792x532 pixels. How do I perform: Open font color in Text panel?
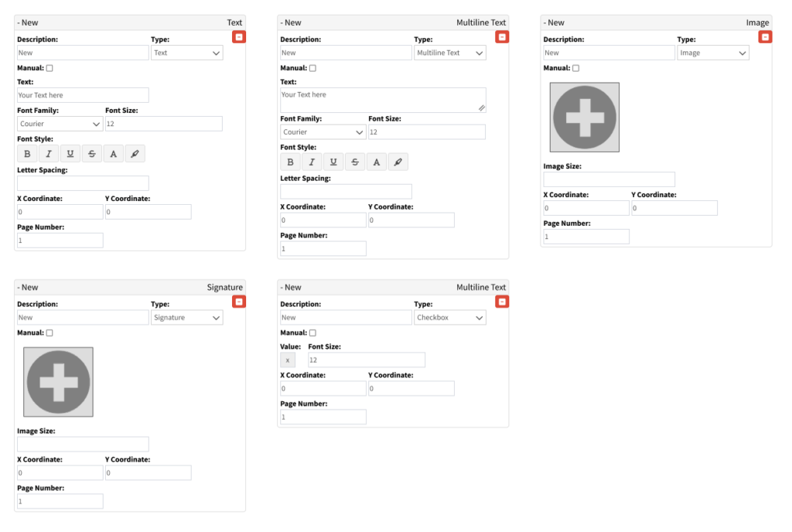(113, 154)
